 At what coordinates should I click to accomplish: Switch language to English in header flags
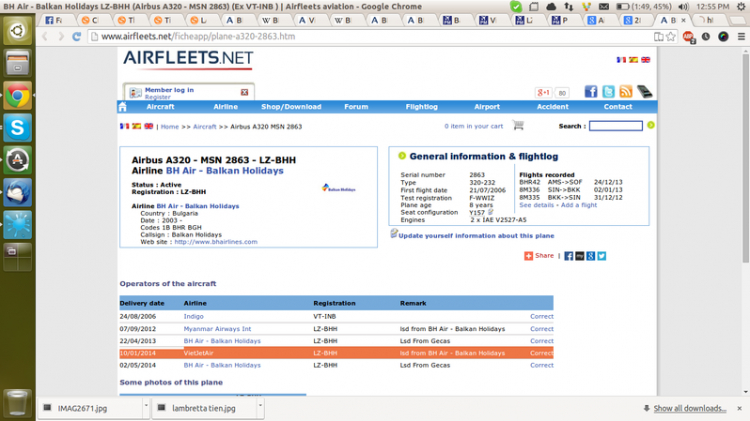pyautogui.click(x=645, y=60)
